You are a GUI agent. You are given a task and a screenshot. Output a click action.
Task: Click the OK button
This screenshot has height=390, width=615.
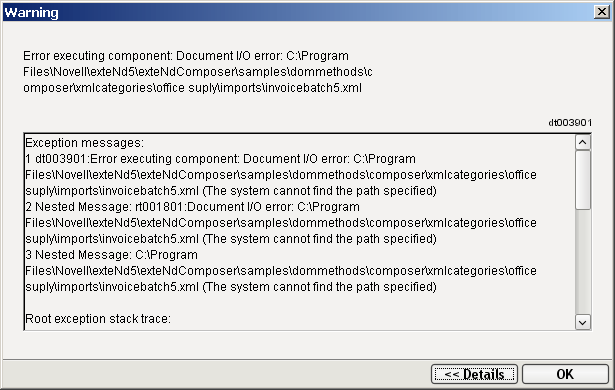point(565,374)
